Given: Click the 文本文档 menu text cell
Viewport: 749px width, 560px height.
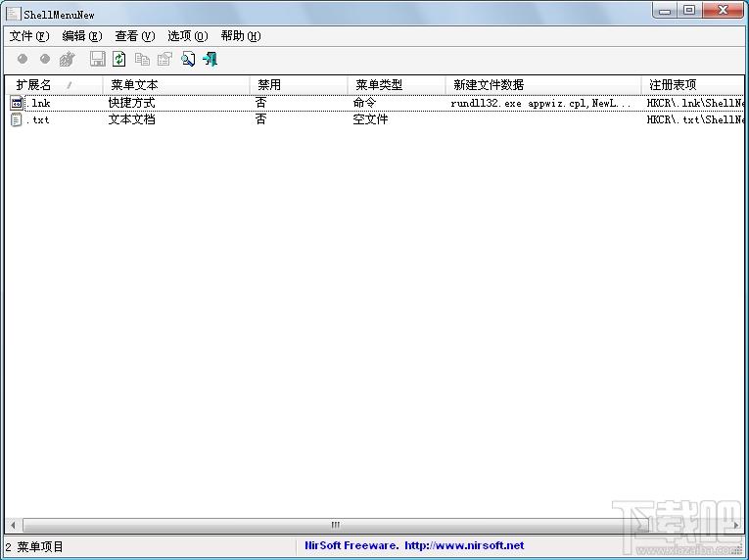Looking at the screenshot, I should click(131, 119).
